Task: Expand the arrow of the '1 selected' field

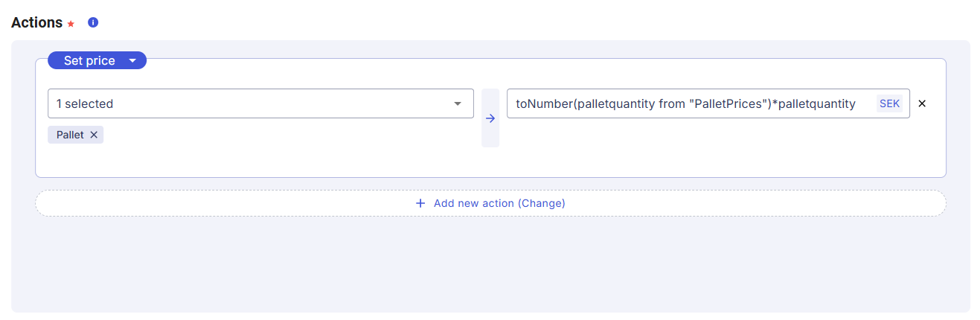Action: click(458, 103)
